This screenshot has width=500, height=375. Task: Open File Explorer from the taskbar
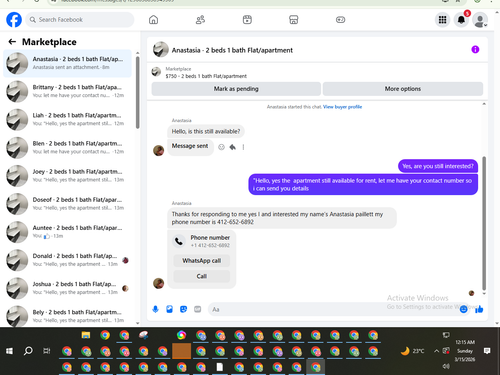[86, 335]
